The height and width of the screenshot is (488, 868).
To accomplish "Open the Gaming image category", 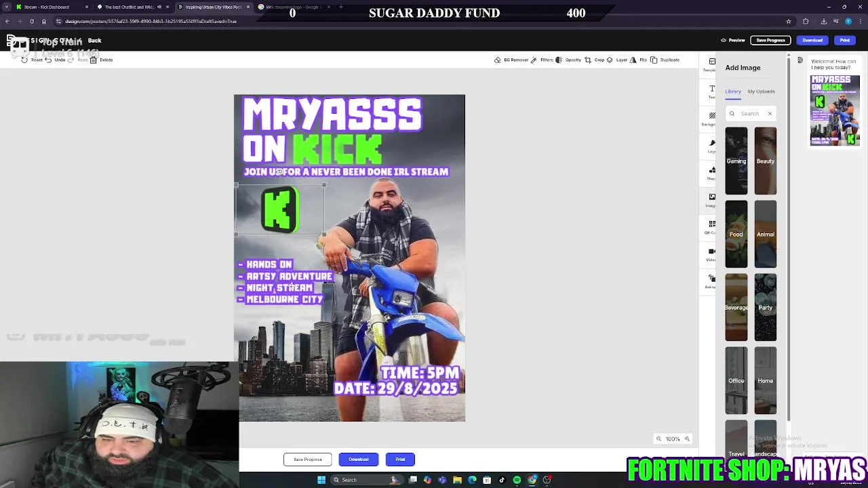I will tap(736, 161).
